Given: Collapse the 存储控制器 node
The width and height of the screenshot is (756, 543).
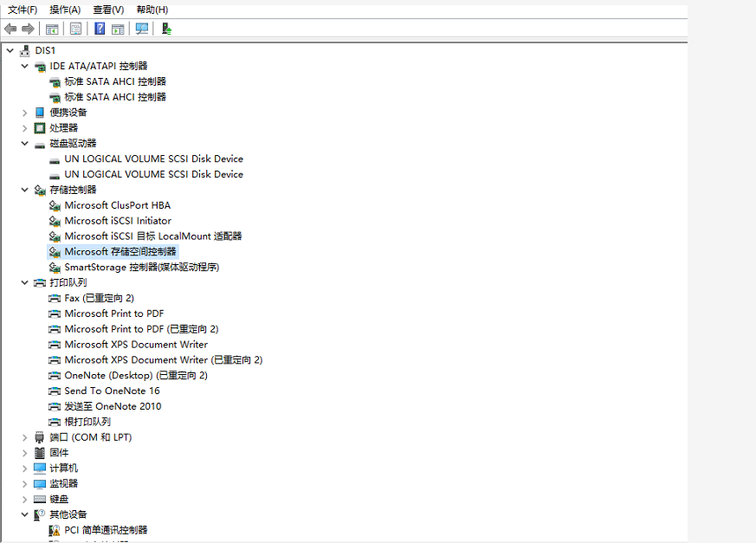Looking at the screenshot, I should tap(24, 190).
